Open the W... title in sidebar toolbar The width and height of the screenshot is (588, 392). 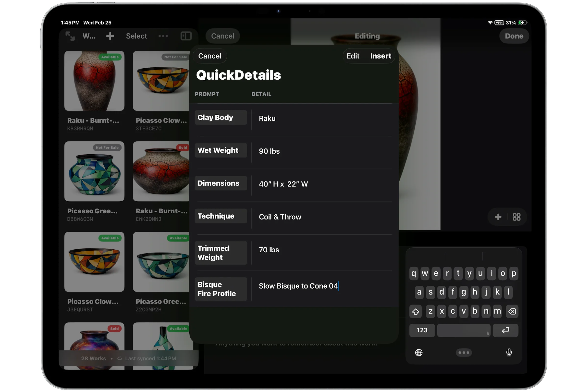(89, 36)
